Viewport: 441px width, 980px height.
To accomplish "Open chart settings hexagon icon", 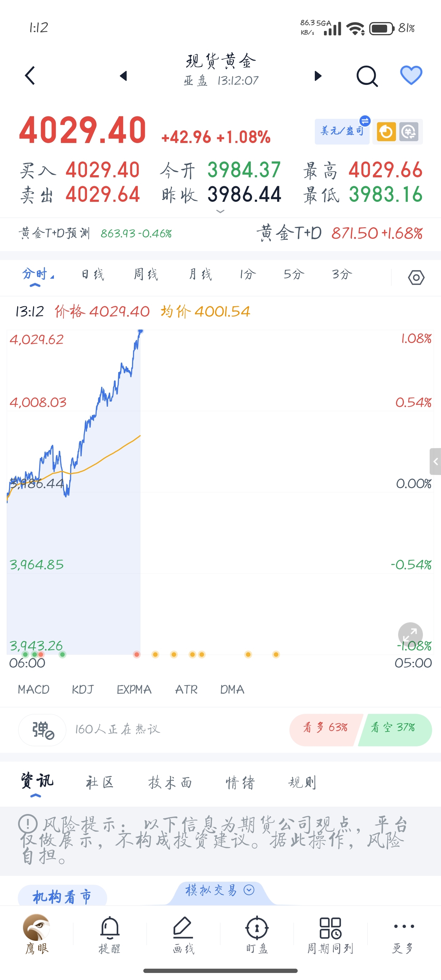I will (x=416, y=277).
